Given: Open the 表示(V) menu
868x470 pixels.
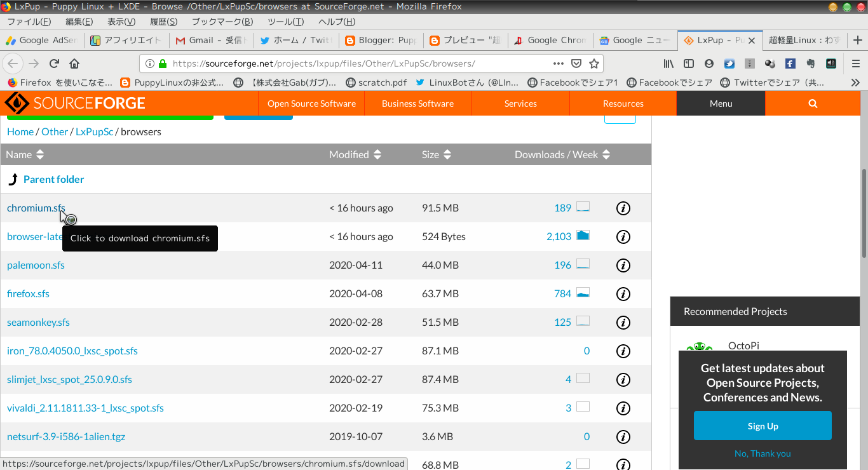Looking at the screenshot, I should click(x=121, y=22).
